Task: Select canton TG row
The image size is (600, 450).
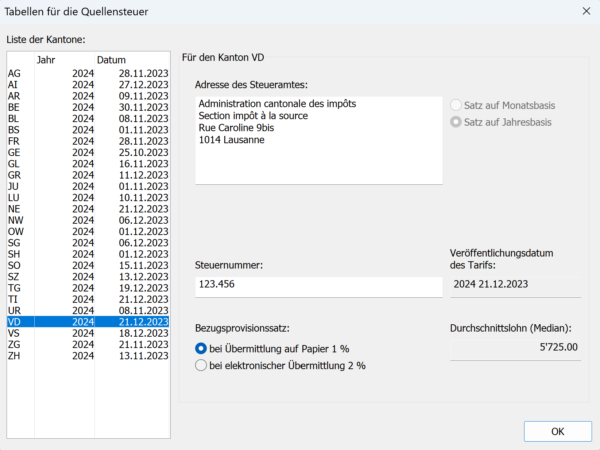Action: (88, 288)
